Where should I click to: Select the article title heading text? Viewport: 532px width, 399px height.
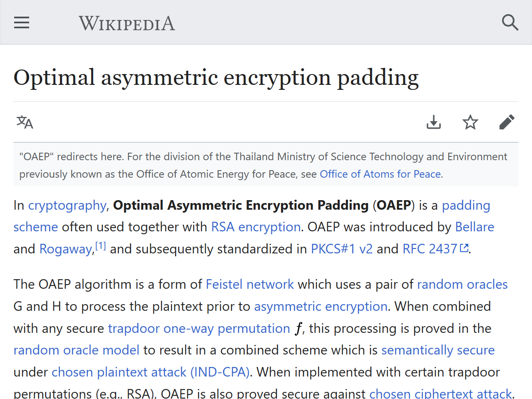216,77
